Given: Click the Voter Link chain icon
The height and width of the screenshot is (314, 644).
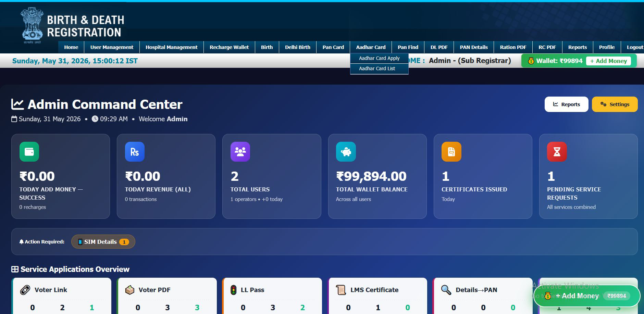Looking at the screenshot, I should pyautogui.click(x=25, y=290).
